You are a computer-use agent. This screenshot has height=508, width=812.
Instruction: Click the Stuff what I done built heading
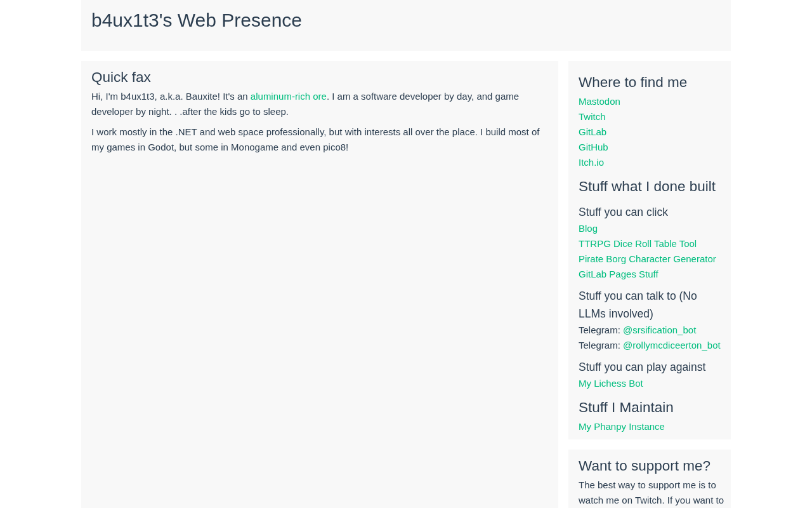click(x=646, y=187)
